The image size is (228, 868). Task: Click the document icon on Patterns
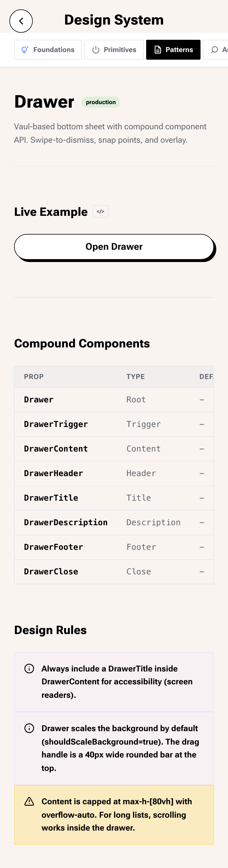pos(158,50)
